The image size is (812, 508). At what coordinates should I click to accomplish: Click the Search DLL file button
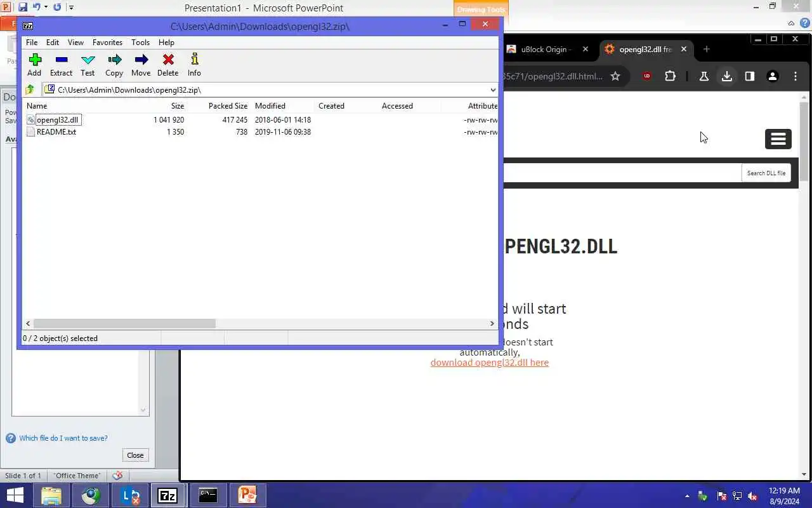pos(766,173)
